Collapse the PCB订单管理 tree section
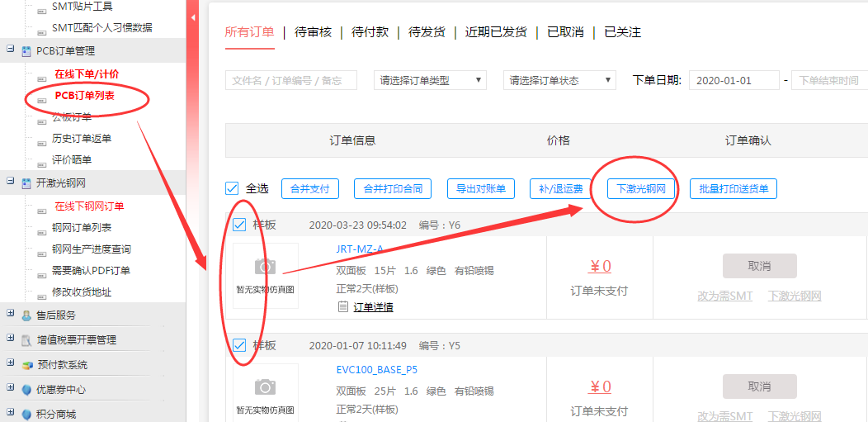This screenshot has width=868, height=422. [11, 50]
